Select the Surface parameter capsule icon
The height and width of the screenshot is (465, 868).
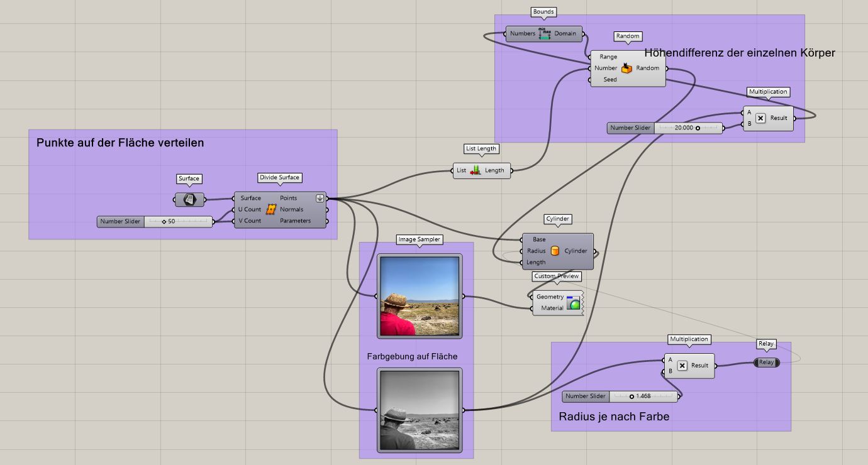(189, 199)
